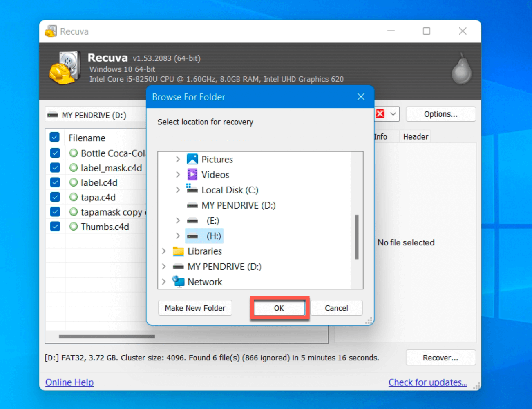Open the filter dropdown arrow beside red X

pos(393,114)
